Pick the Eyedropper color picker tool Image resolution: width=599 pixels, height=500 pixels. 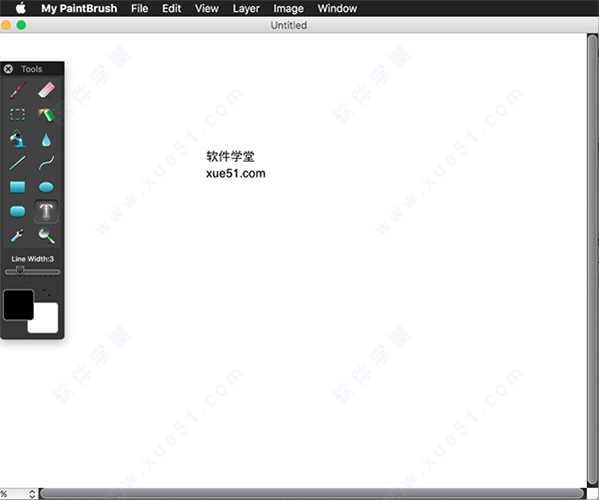pos(18,236)
